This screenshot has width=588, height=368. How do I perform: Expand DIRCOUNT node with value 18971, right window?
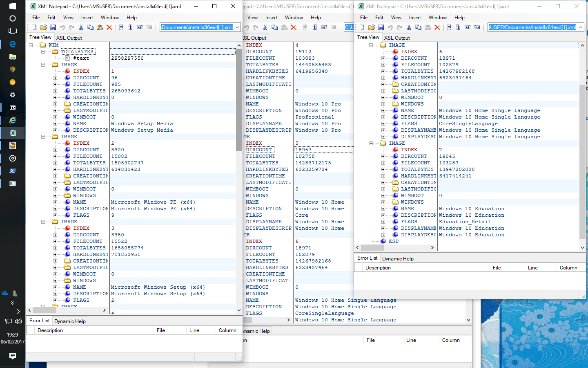383,58
